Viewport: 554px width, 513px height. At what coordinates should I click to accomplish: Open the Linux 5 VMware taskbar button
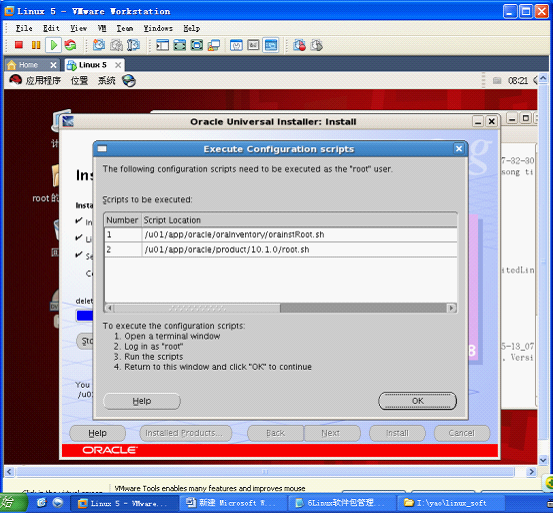124,503
